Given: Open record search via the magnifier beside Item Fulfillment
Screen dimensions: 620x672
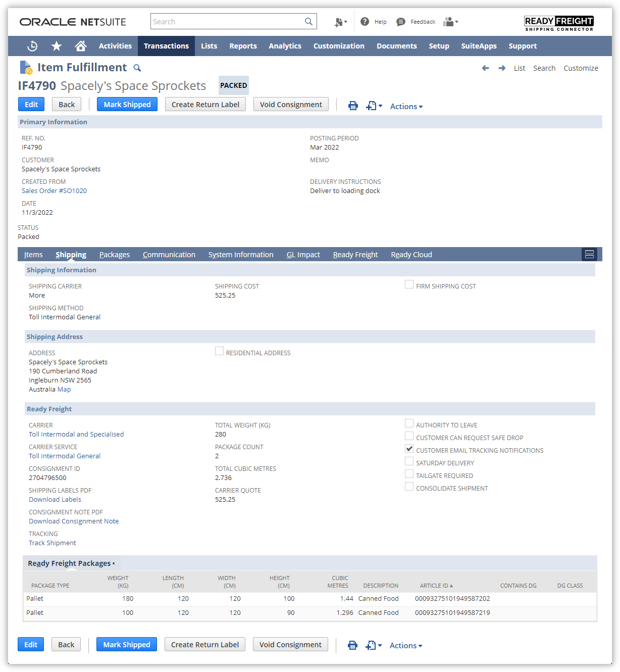Looking at the screenshot, I should pyautogui.click(x=137, y=67).
